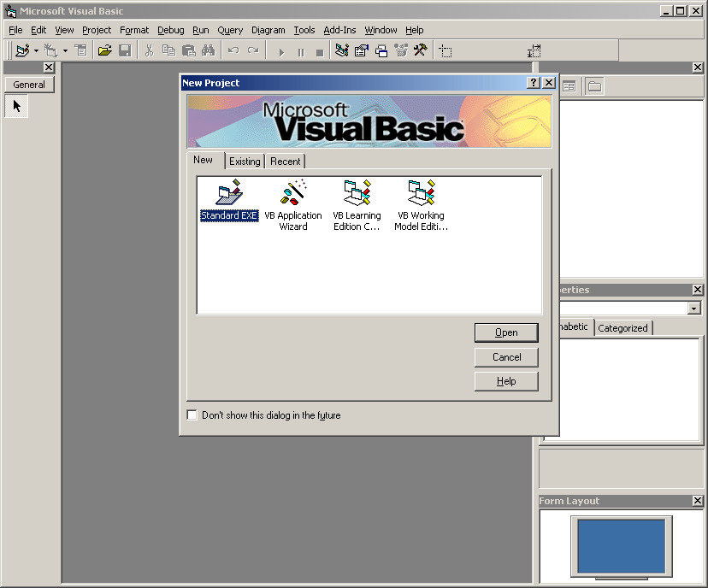Click the Save Project floppy disk icon
708x588 pixels.
[125, 50]
